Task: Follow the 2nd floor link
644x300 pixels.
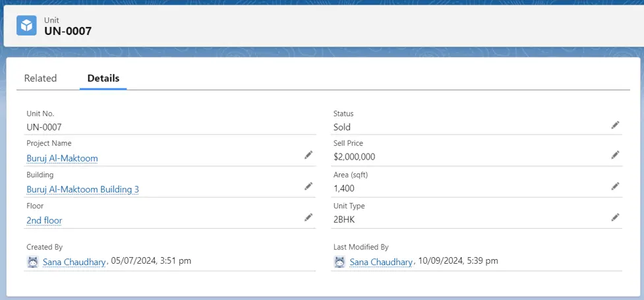Action: (44, 220)
